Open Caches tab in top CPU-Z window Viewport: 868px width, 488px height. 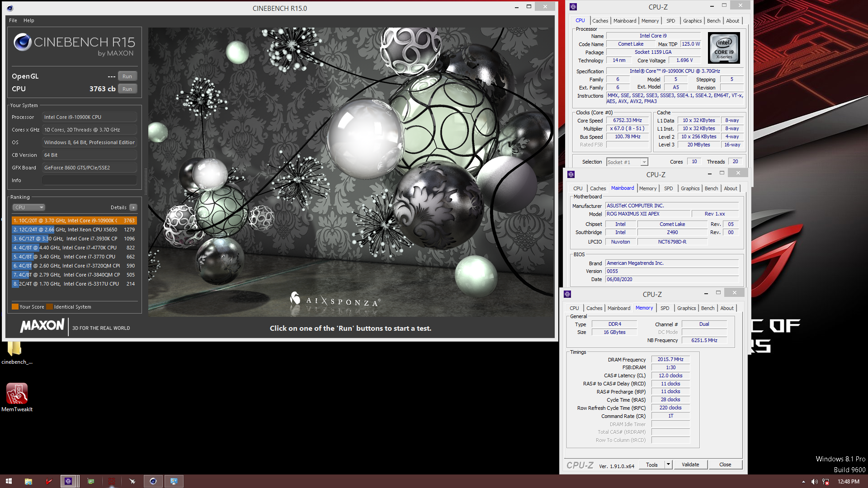[600, 21]
